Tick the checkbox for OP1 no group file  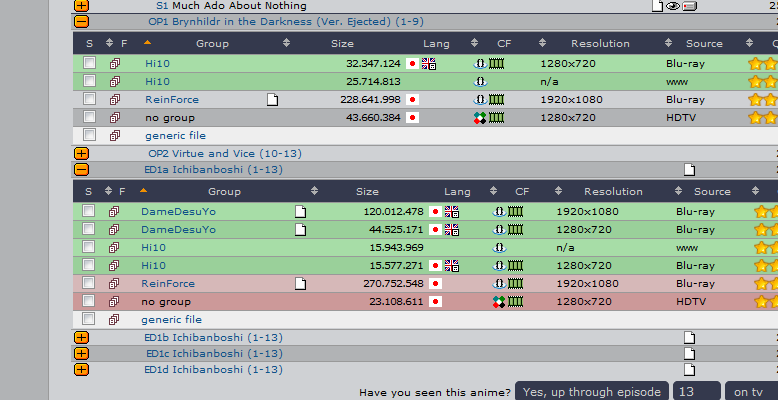89,117
